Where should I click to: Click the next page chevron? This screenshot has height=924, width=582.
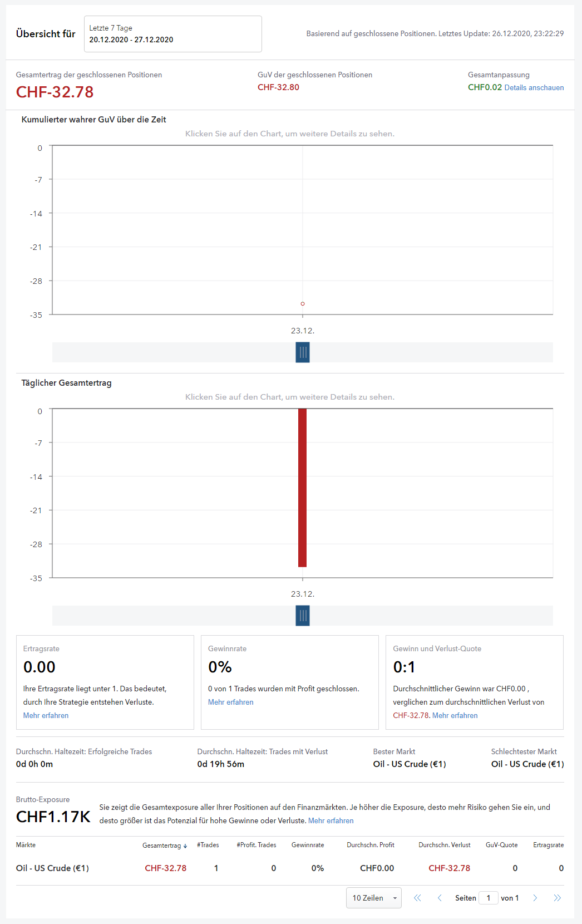535,898
